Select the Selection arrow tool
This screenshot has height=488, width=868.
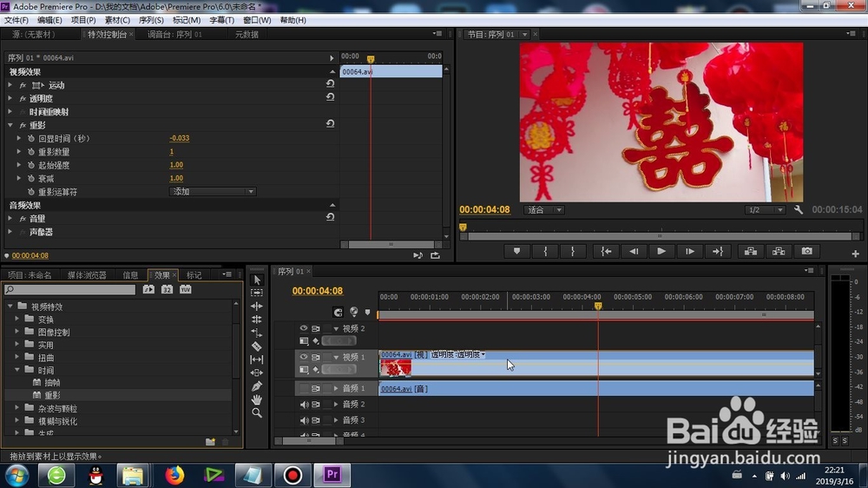257,280
